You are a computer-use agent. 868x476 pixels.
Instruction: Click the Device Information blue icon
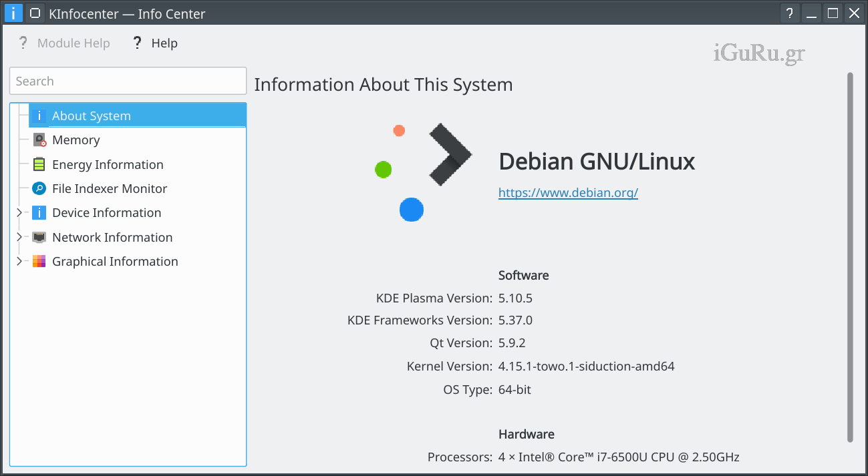pos(39,212)
